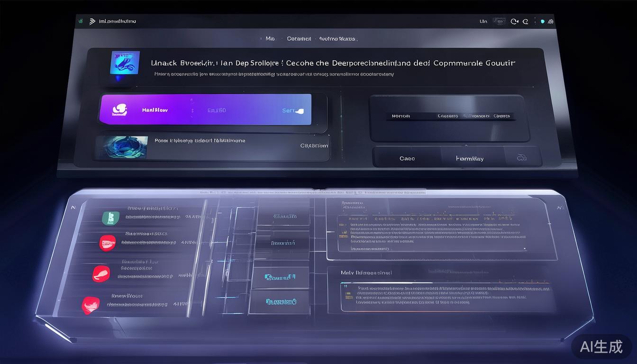Image resolution: width=637 pixels, height=364 pixels.
Task: Toggle the teal dot indicator in the top right bar
Action: coord(543,21)
